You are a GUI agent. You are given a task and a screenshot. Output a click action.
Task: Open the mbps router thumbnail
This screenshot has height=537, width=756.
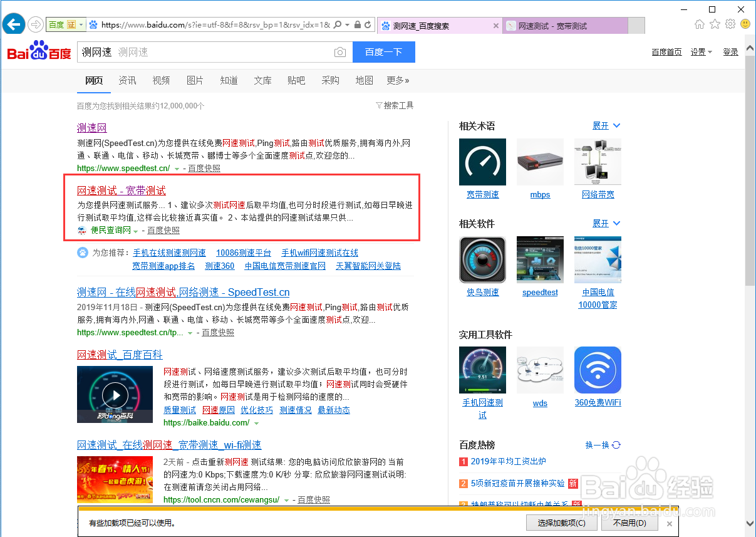540,162
